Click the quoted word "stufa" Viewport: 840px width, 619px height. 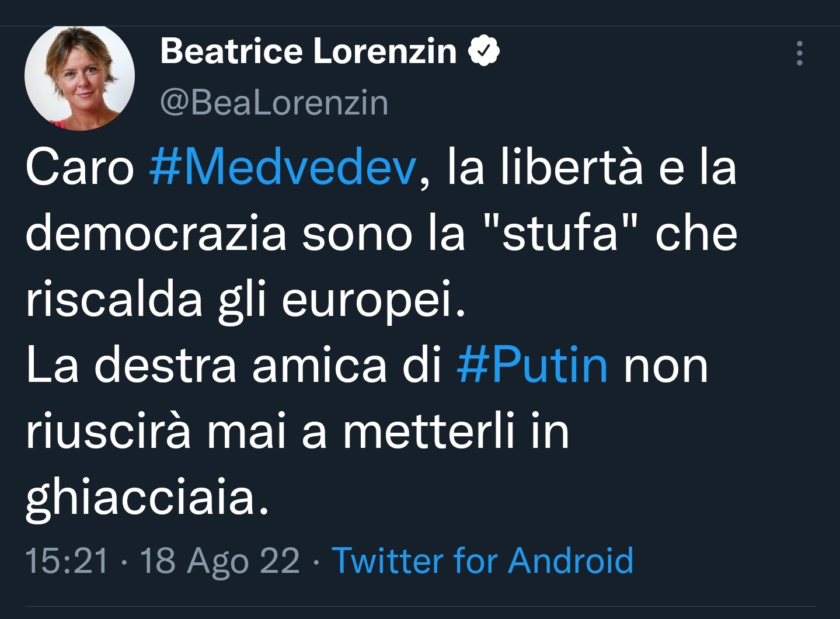tap(559, 233)
